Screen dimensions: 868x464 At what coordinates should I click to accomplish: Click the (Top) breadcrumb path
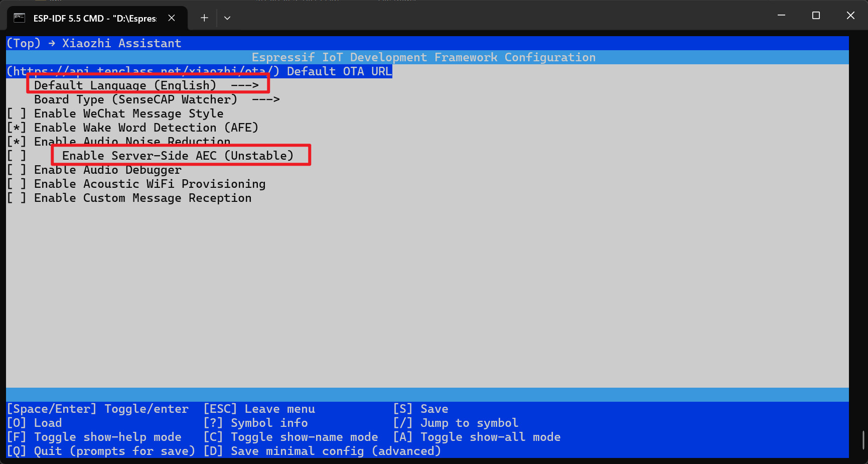click(23, 43)
